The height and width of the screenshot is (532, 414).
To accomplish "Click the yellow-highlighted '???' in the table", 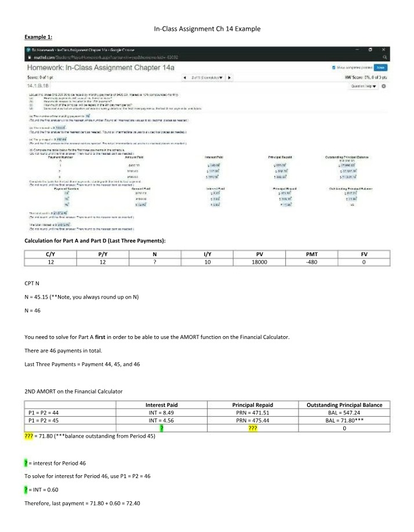I will [253, 428].
